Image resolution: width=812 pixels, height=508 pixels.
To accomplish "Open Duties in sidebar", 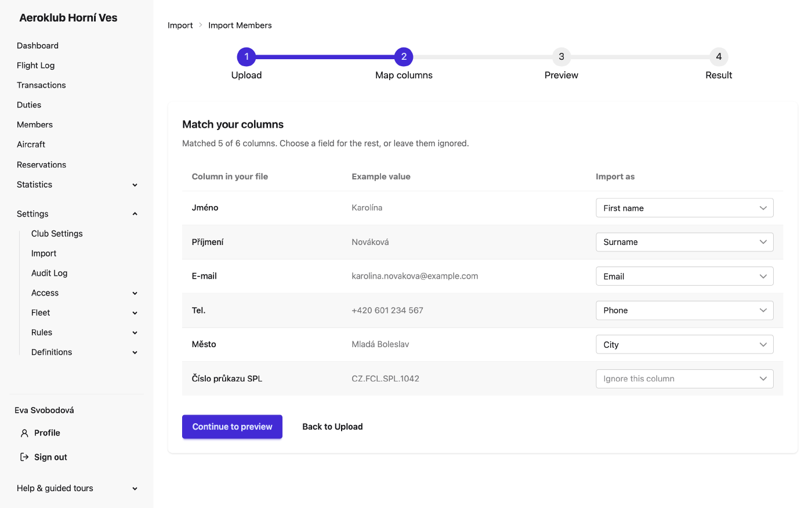I will click(x=29, y=105).
